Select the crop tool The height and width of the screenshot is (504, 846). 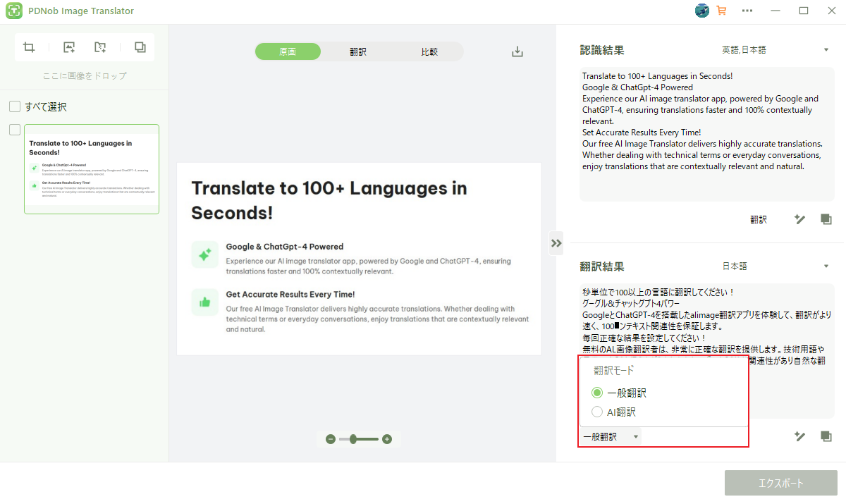click(28, 47)
